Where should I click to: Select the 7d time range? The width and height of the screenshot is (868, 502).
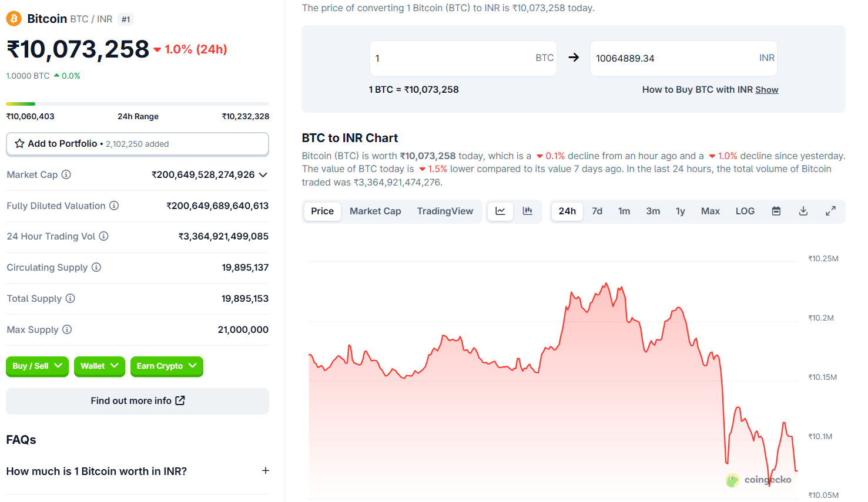pyautogui.click(x=596, y=211)
